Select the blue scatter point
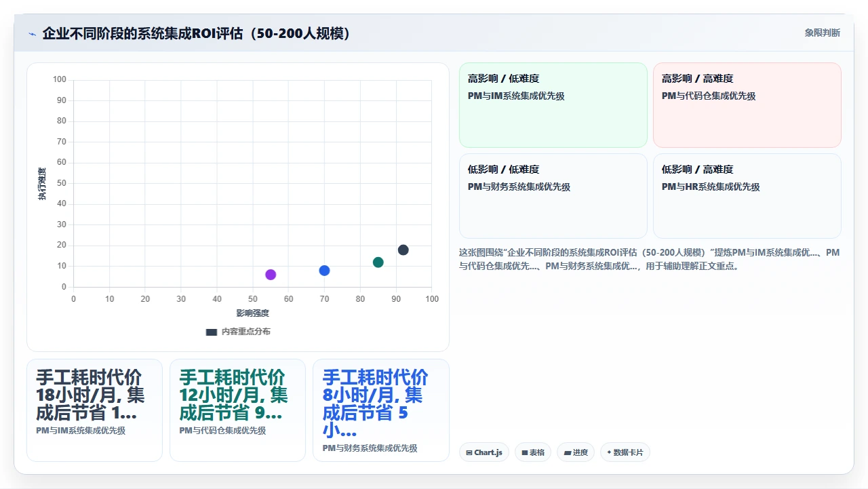The image size is (868, 489). [324, 271]
